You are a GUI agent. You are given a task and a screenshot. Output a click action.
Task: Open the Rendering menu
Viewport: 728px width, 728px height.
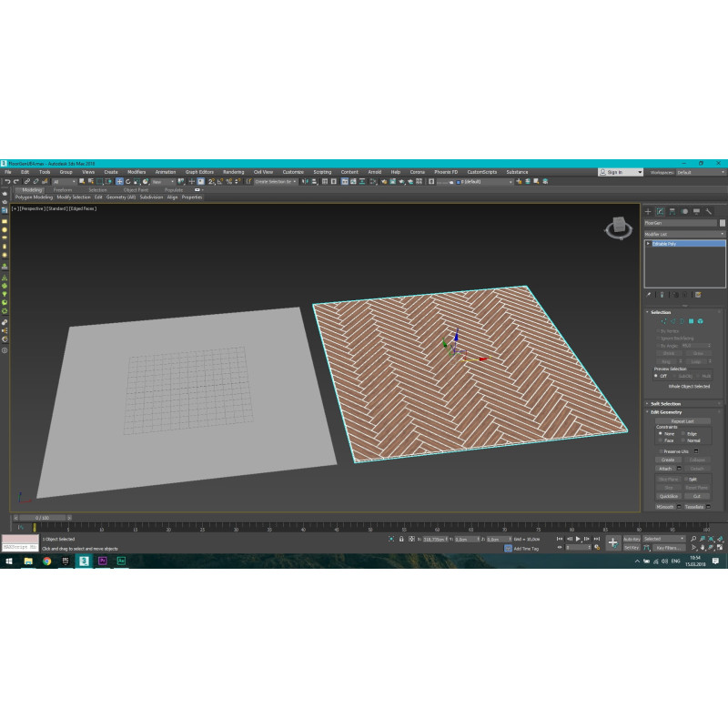pyautogui.click(x=233, y=172)
